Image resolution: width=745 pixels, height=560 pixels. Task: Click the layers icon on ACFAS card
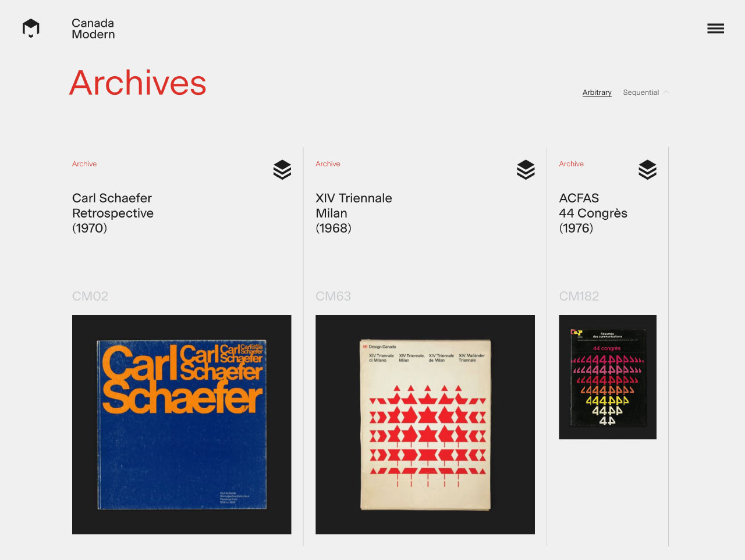(x=647, y=170)
